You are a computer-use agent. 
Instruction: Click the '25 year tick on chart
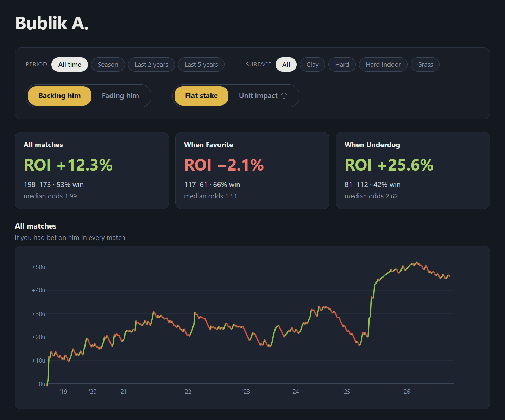click(x=346, y=392)
